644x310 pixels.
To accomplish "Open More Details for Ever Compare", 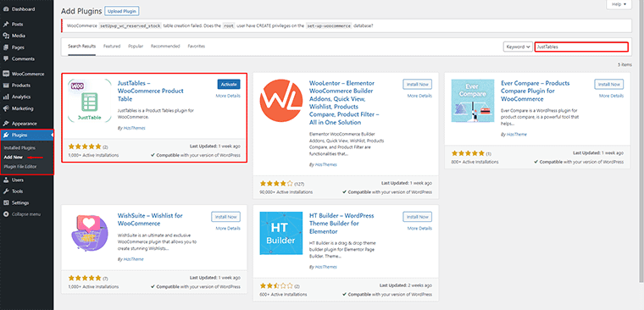I will (611, 96).
